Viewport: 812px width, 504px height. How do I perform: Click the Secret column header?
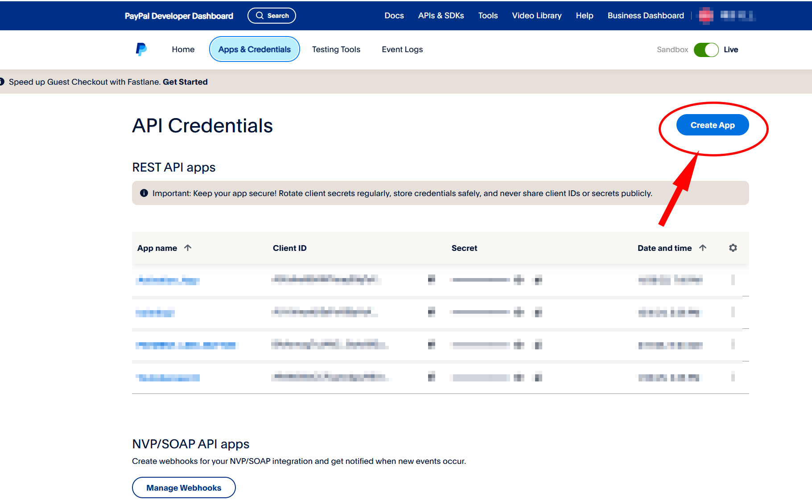(x=464, y=248)
